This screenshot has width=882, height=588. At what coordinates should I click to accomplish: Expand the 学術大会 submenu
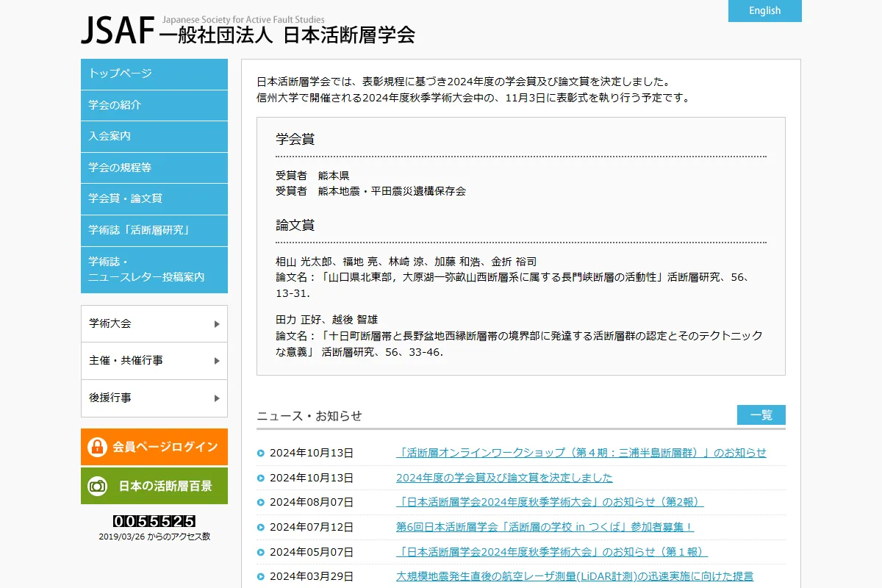pos(154,323)
